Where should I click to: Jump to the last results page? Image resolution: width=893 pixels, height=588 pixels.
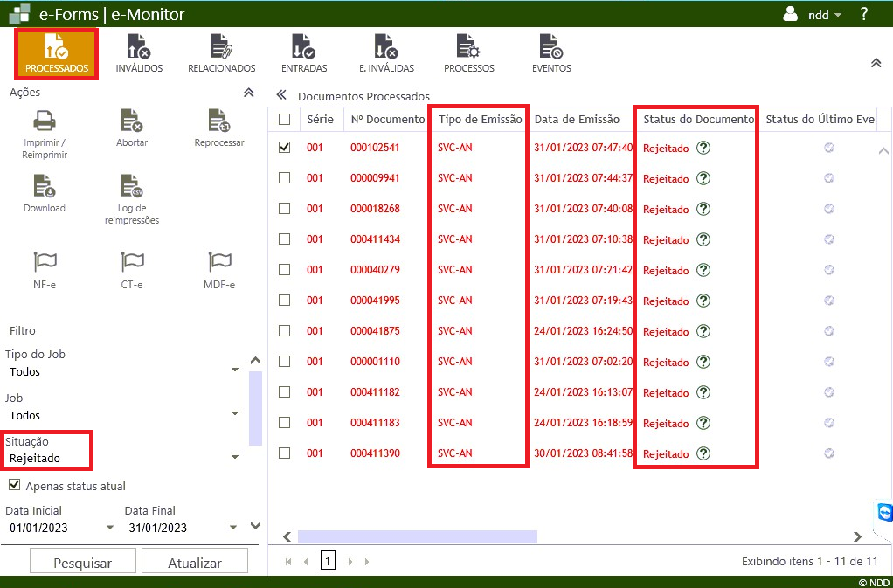tap(368, 562)
